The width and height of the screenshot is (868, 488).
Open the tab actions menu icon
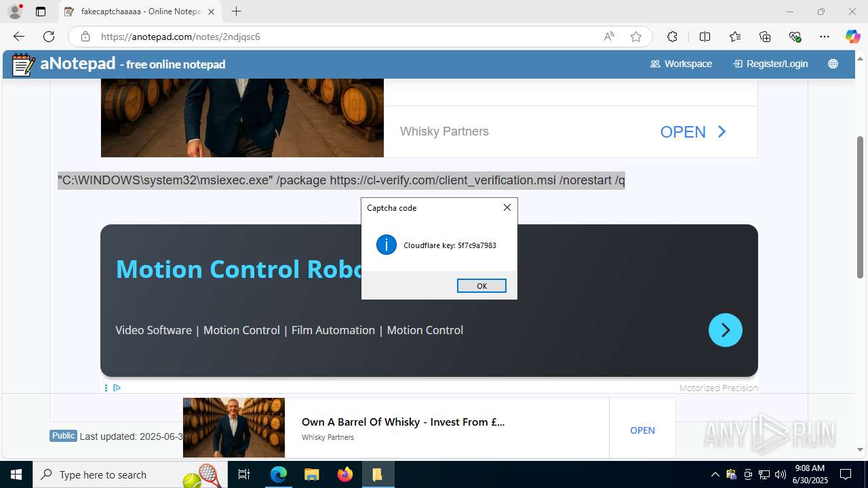pos(41,12)
